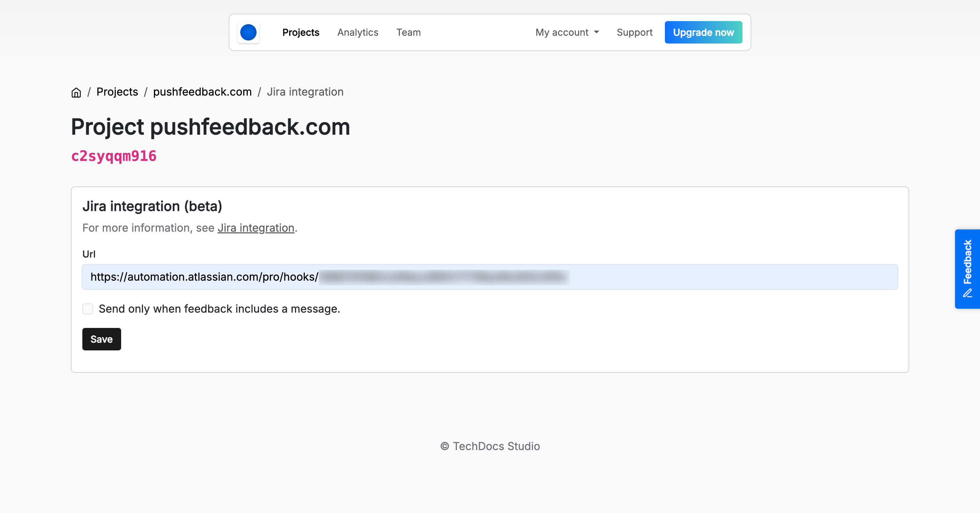The width and height of the screenshot is (980, 513).
Task: Switch to the Team tab
Action: click(x=408, y=32)
